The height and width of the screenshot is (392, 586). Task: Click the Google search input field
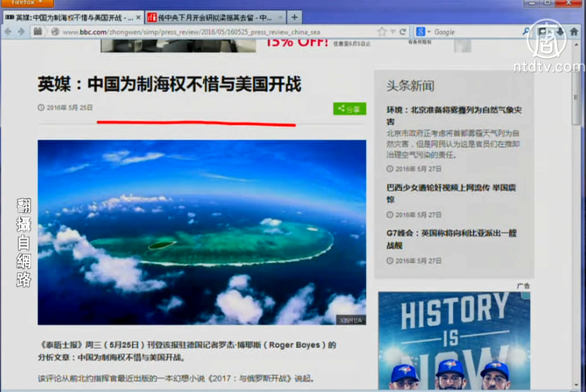(x=476, y=32)
